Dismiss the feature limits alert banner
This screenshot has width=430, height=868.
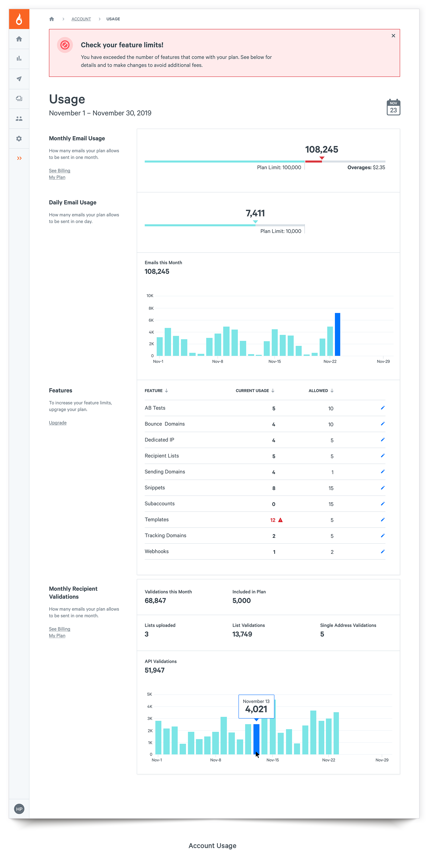tap(393, 36)
